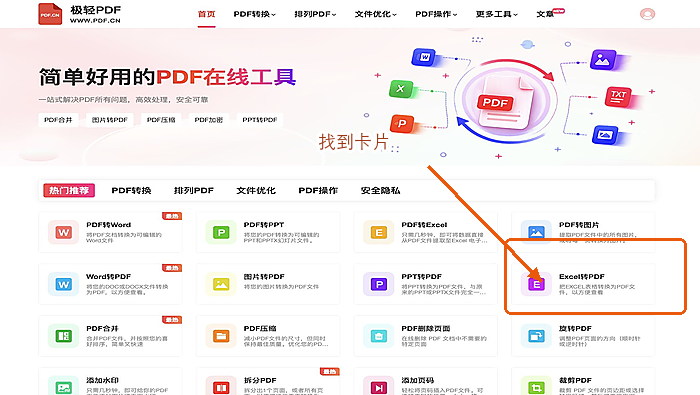The image size is (700, 395).
Task: Open the PDF转Word tool title
Action: (x=108, y=225)
